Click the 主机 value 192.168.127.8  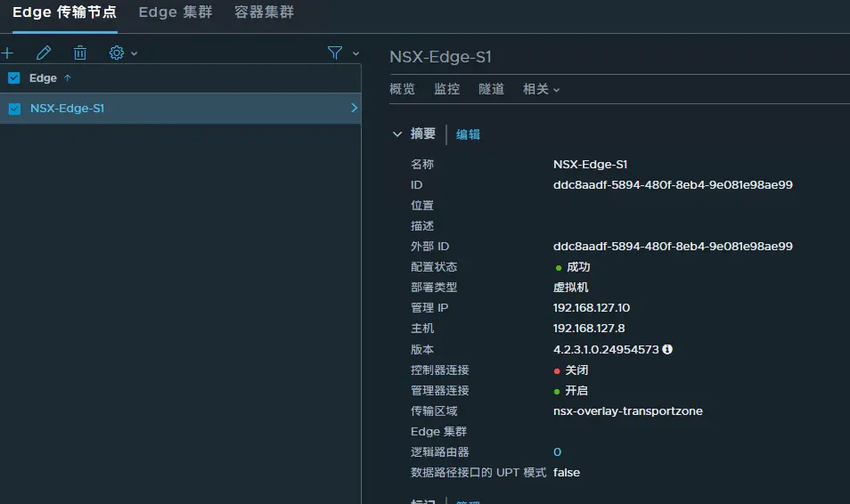coord(589,329)
